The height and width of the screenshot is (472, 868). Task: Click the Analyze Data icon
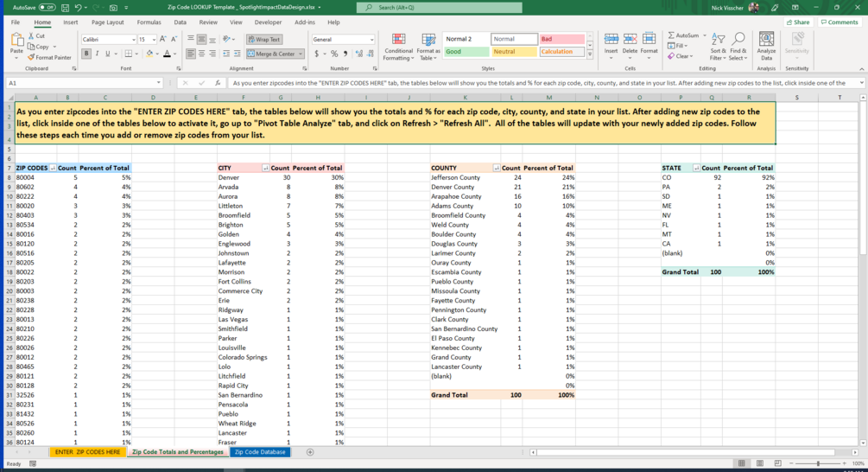click(x=766, y=40)
